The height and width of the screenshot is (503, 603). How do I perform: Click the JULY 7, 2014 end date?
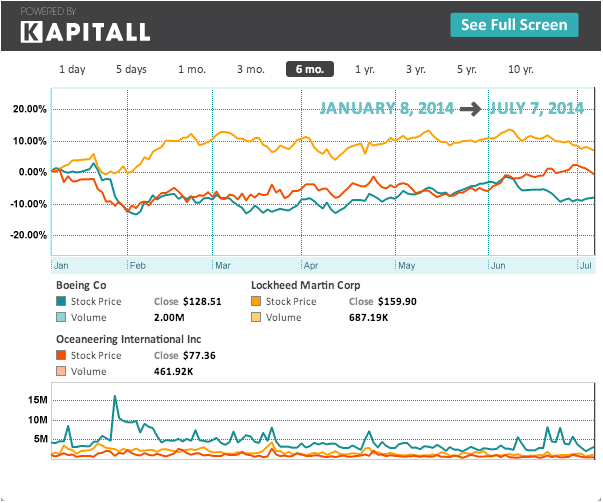coord(536,108)
